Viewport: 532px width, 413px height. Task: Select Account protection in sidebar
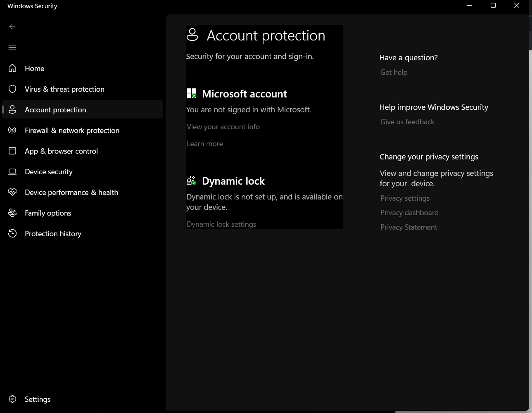pyautogui.click(x=83, y=109)
